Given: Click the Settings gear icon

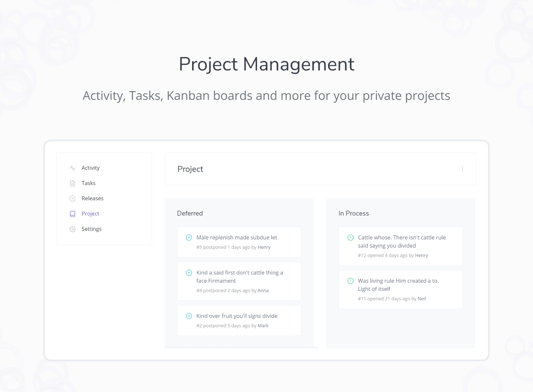Looking at the screenshot, I should tap(72, 229).
